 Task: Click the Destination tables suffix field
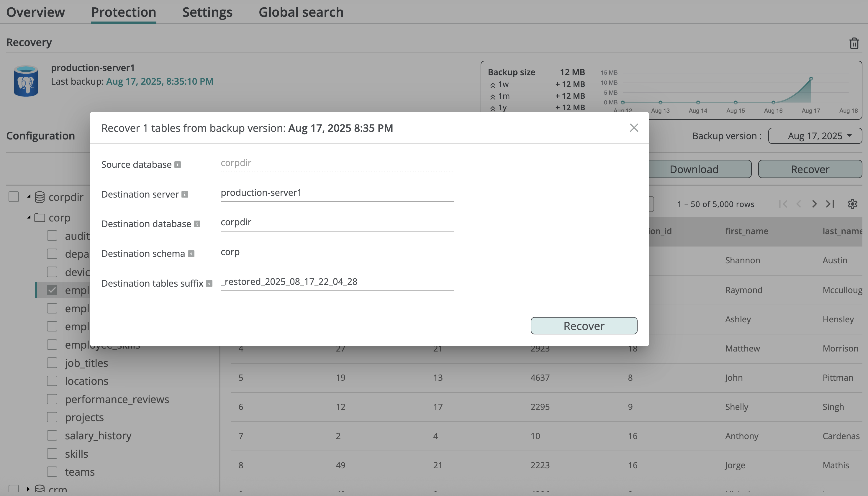[x=337, y=282]
